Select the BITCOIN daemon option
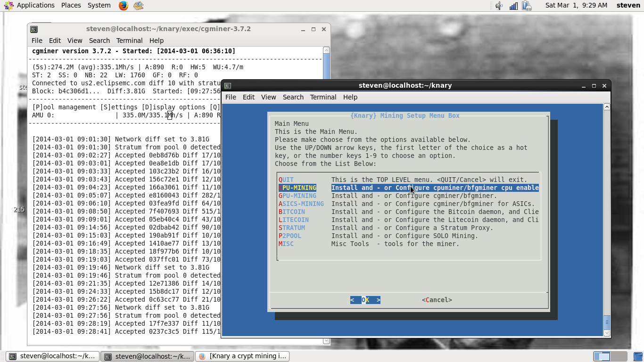This screenshot has height=362, width=644. (x=292, y=212)
